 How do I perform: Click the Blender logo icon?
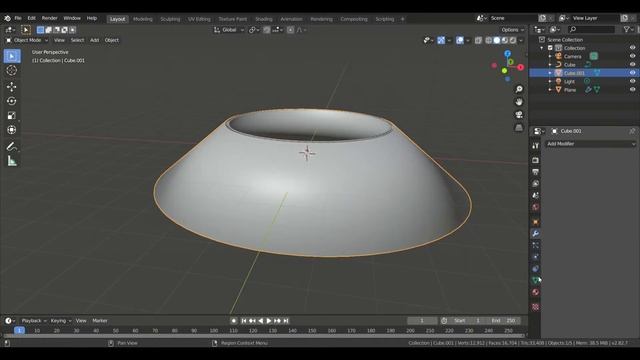(x=7, y=18)
